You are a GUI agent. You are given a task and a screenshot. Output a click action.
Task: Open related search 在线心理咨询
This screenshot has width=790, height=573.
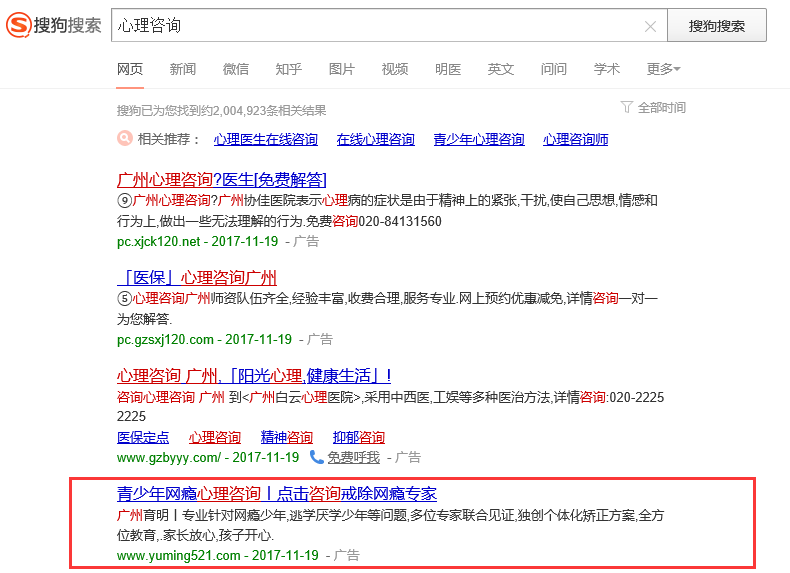tap(375, 139)
